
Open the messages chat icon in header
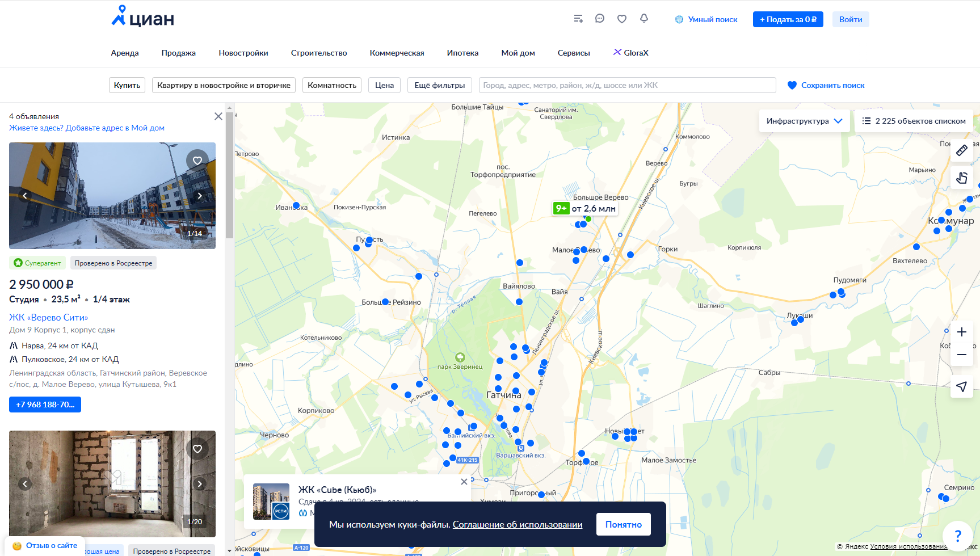click(x=600, y=19)
